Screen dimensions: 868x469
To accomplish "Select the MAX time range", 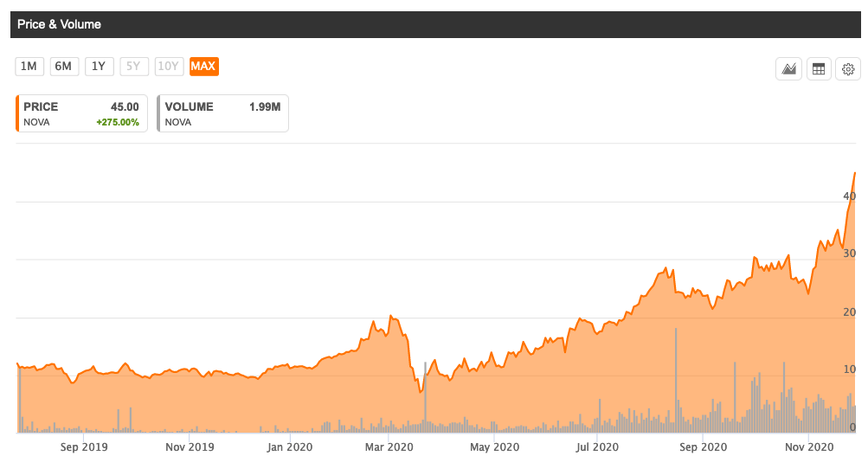I will 204,67.
